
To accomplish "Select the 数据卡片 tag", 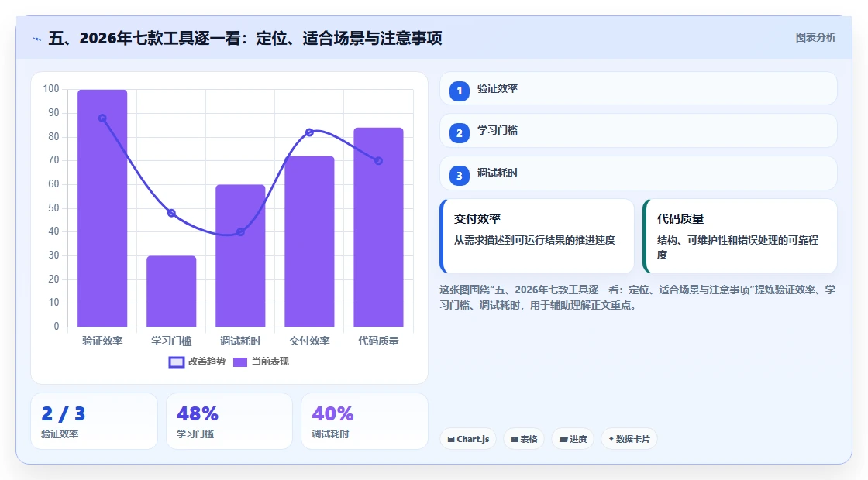I will point(629,439).
